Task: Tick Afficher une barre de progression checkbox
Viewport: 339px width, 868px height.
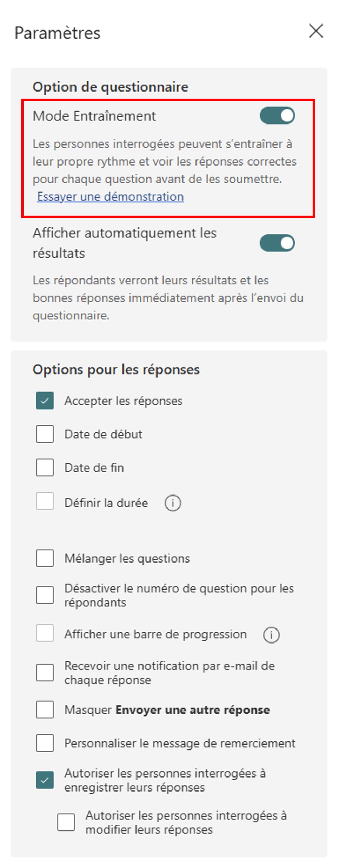Action: click(x=45, y=633)
